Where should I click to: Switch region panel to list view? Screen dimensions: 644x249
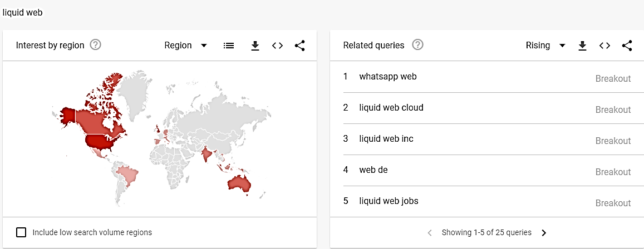click(x=228, y=46)
